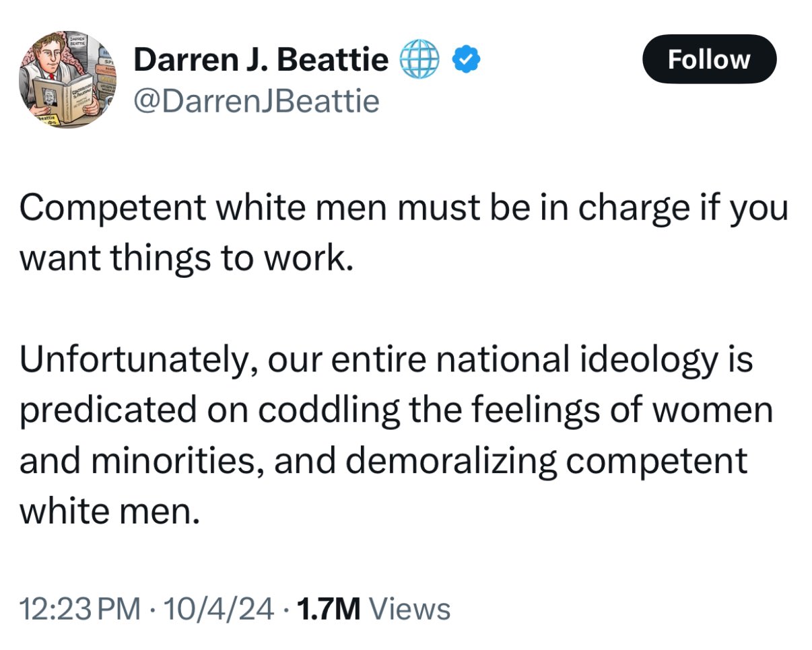The image size is (812, 650).
Task: Click the cartoon man's face in the avatar
Action: (51, 55)
